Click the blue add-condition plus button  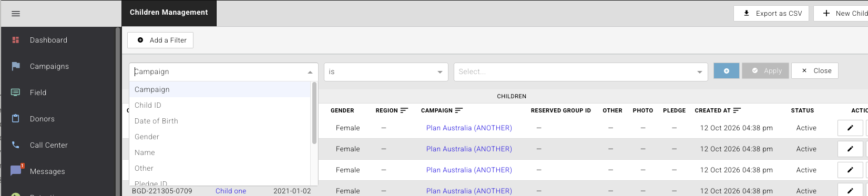point(727,71)
